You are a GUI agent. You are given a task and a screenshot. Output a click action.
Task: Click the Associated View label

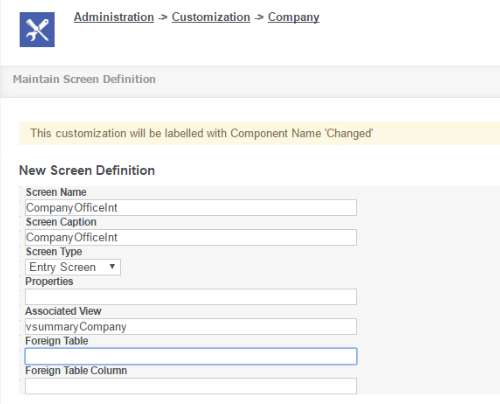63,311
